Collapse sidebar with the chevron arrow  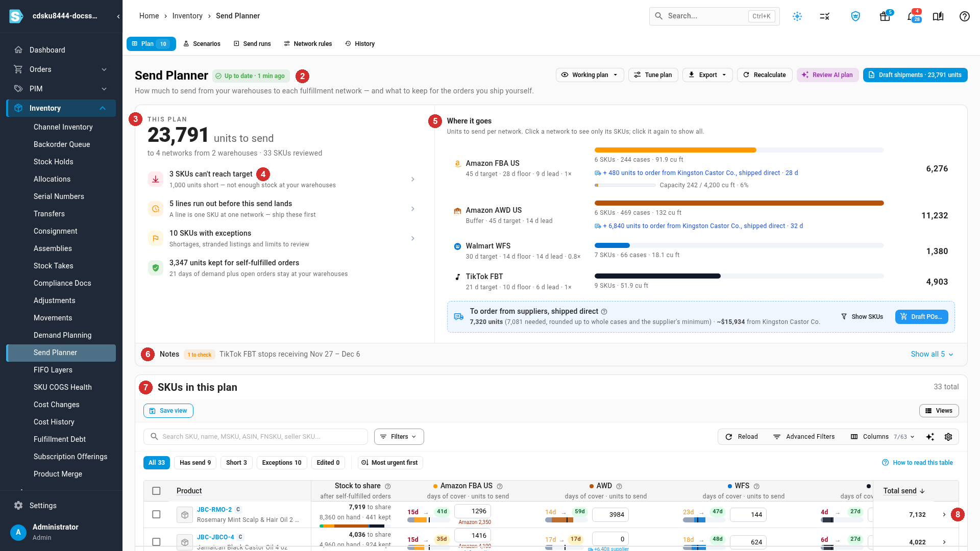tap(118, 16)
